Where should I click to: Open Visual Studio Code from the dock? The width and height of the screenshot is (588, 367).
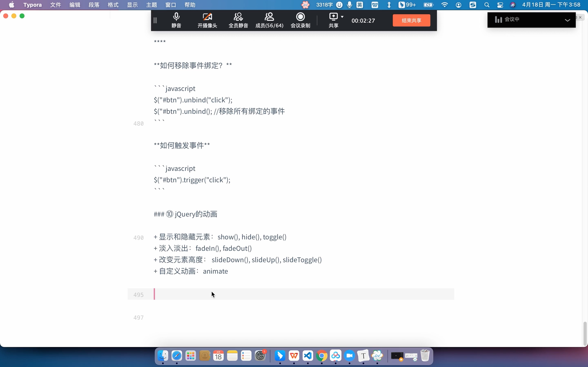[307, 356]
